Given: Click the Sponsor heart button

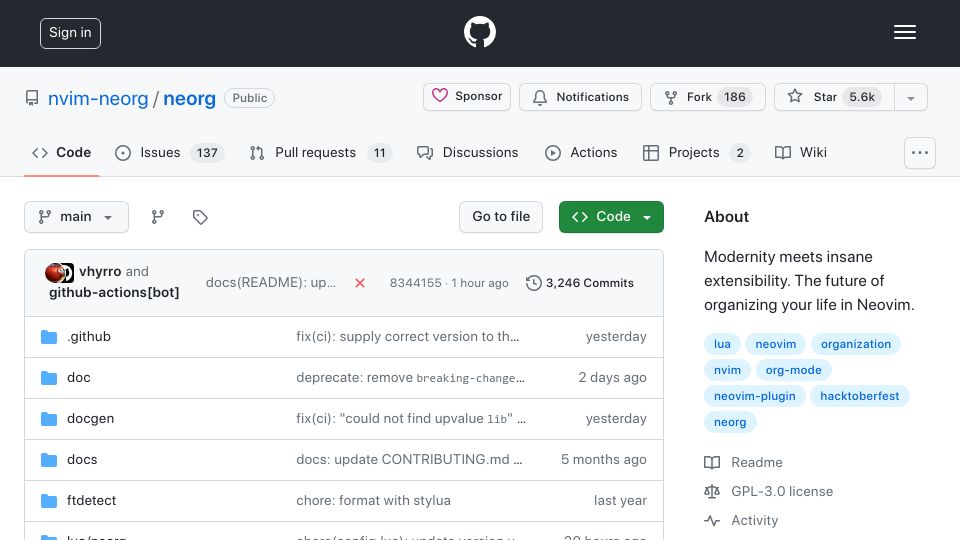Looking at the screenshot, I should pos(467,97).
